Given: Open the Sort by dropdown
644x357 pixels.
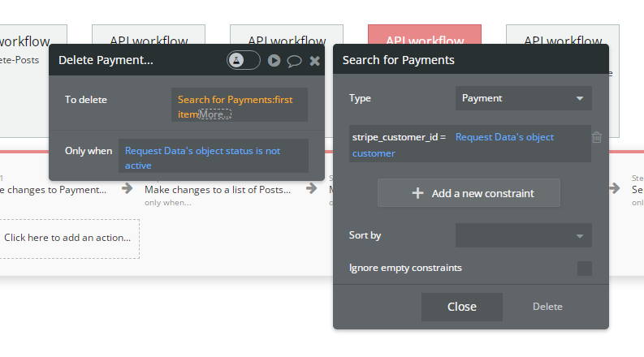Looking at the screenshot, I should [523, 235].
